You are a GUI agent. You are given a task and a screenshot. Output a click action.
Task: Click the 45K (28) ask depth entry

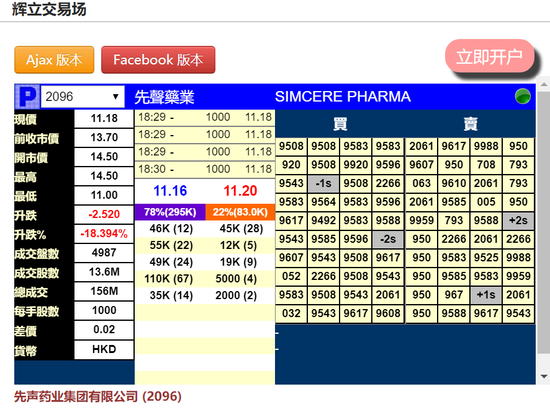click(241, 229)
